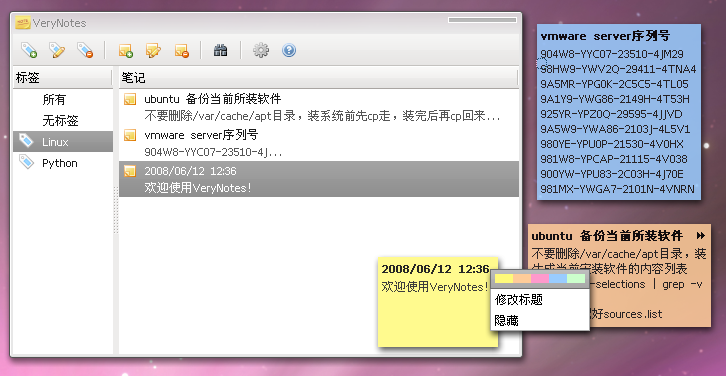The width and height of the screenshot is (726, 376).
Task: Pick the light green color swatch
Action: coord(576,279)
